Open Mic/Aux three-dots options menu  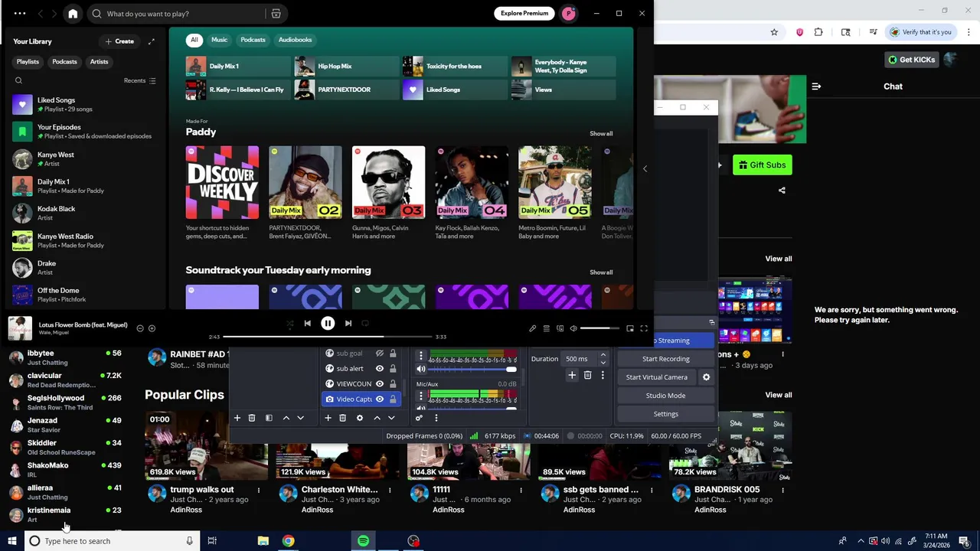tap(420, 396)
